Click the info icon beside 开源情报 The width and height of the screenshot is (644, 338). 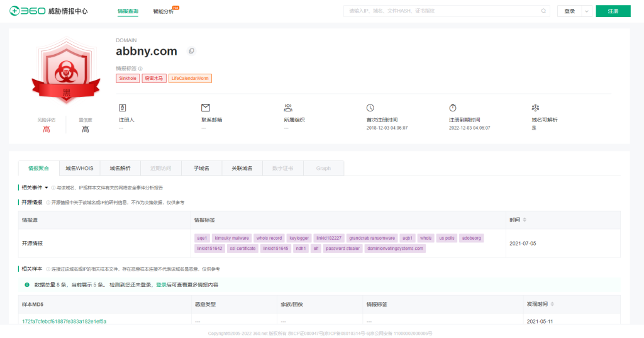[x=48, y=202]
